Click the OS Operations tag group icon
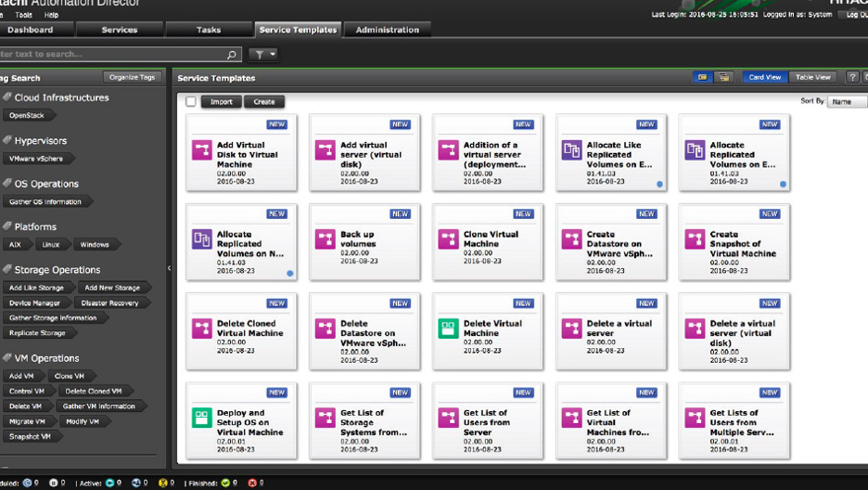 7,183
